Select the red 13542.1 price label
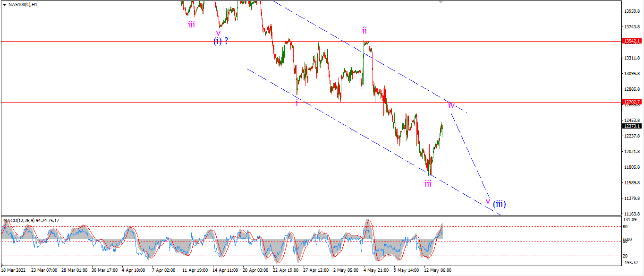This screenshot has width=644, height=276. click(631, 42)
